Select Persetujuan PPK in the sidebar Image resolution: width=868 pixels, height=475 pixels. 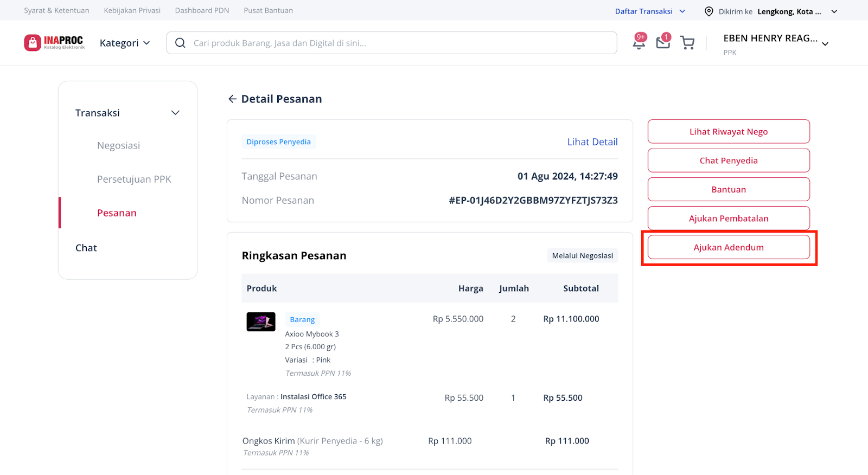pyautogui.click(x=134, y=179)
